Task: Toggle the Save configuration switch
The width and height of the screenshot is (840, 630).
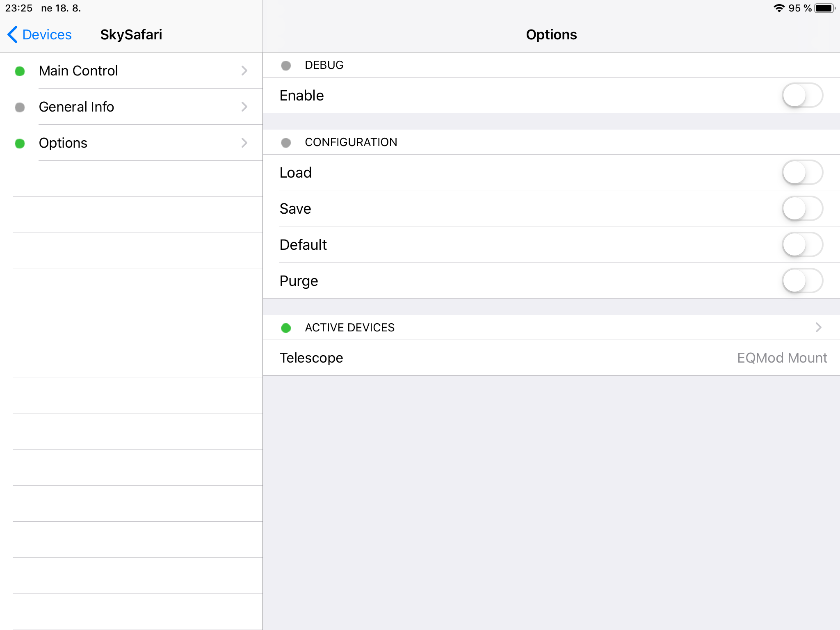Action: click(x=802, y=208)
